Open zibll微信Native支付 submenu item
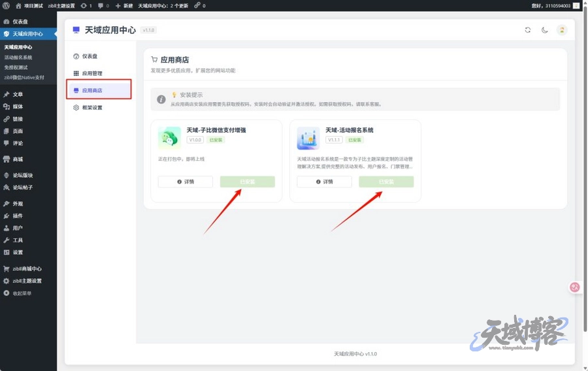 coord(24,78)
